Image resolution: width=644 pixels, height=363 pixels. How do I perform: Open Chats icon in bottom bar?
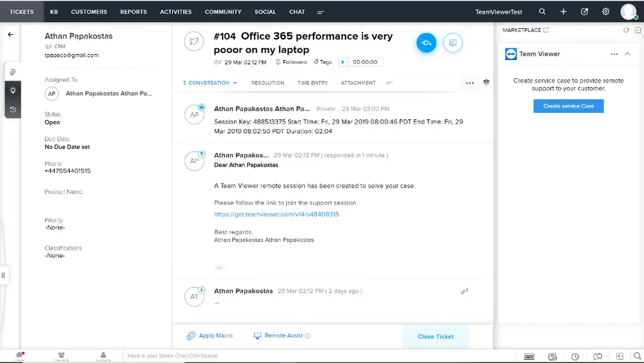pos(20,356)
